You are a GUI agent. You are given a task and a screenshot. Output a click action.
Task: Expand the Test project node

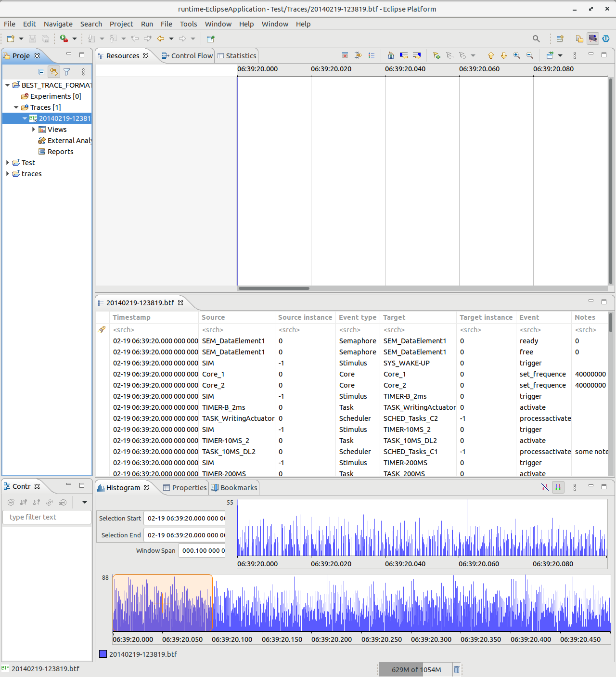7,163
